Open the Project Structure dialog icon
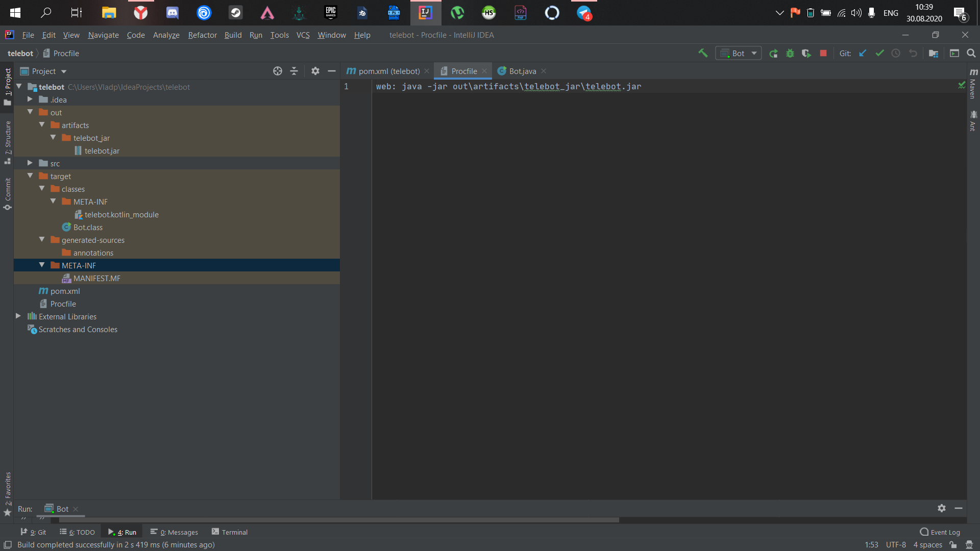The image size is (980, 551). (934, 53)
